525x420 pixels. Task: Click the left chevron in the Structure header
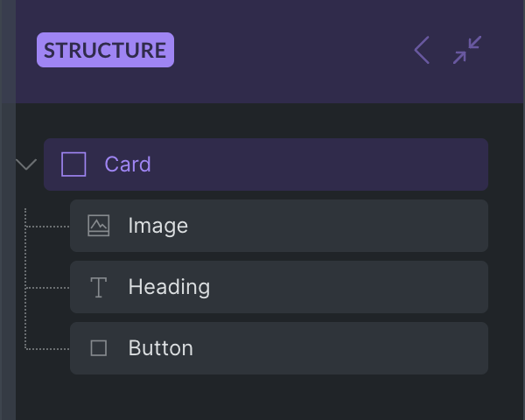[x=422, y=51]
